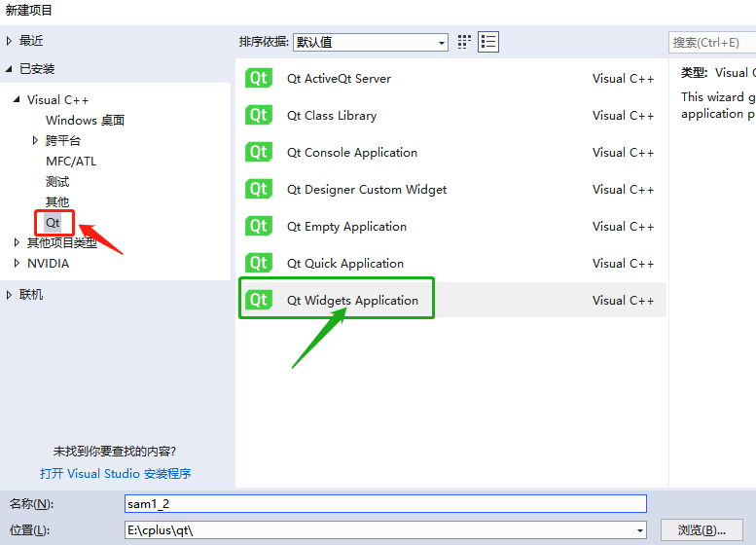Screen dimensions: 756x545
Task: Select Qt Empty Application template name
Action: coord(346,227)
